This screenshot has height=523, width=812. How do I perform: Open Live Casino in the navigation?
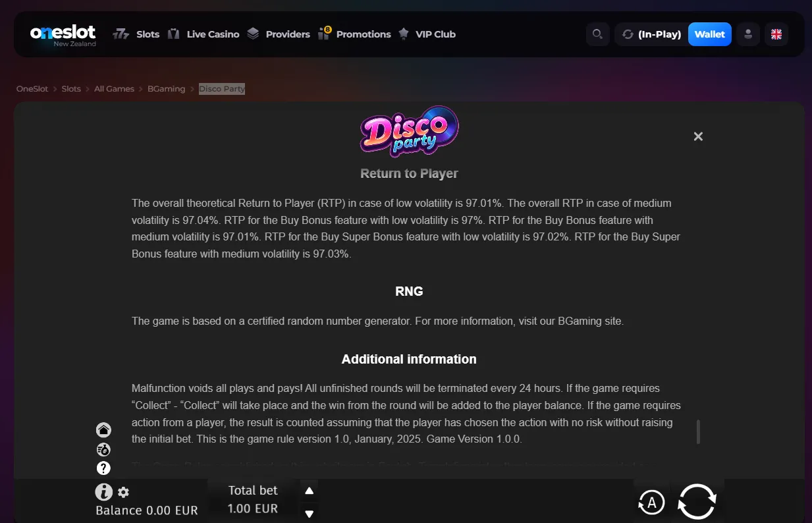tap(203, 34)
